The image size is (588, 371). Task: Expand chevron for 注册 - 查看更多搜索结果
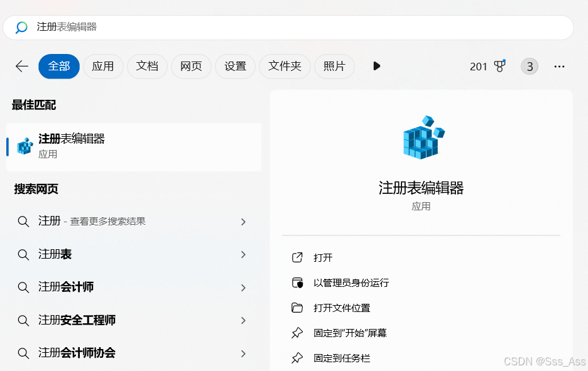243,222
